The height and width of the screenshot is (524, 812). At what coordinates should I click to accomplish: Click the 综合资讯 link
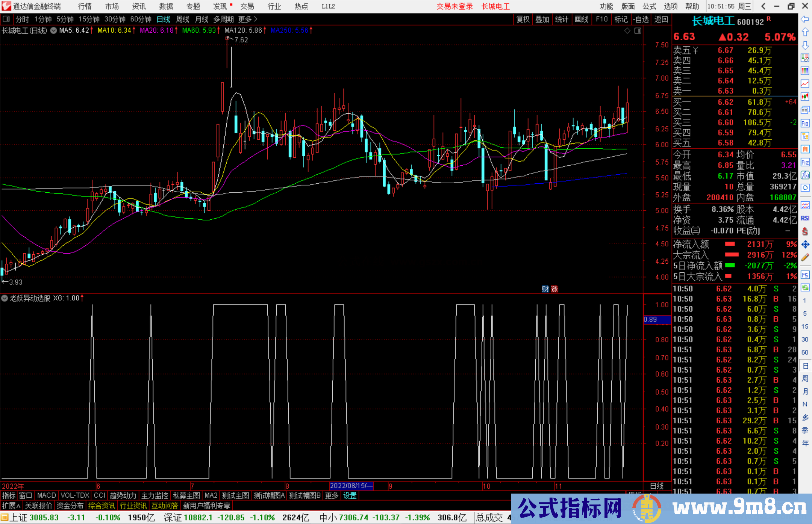click(x=101, y=506)
